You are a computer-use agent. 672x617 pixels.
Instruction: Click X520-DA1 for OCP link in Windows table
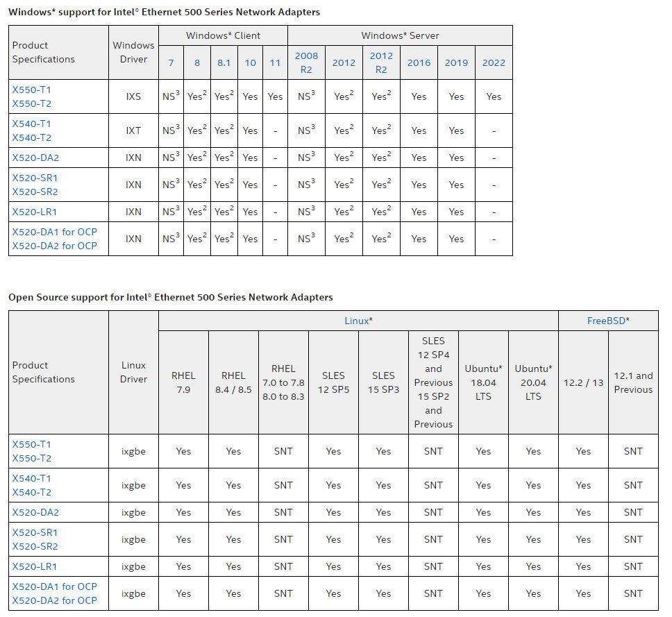[54, 232]
